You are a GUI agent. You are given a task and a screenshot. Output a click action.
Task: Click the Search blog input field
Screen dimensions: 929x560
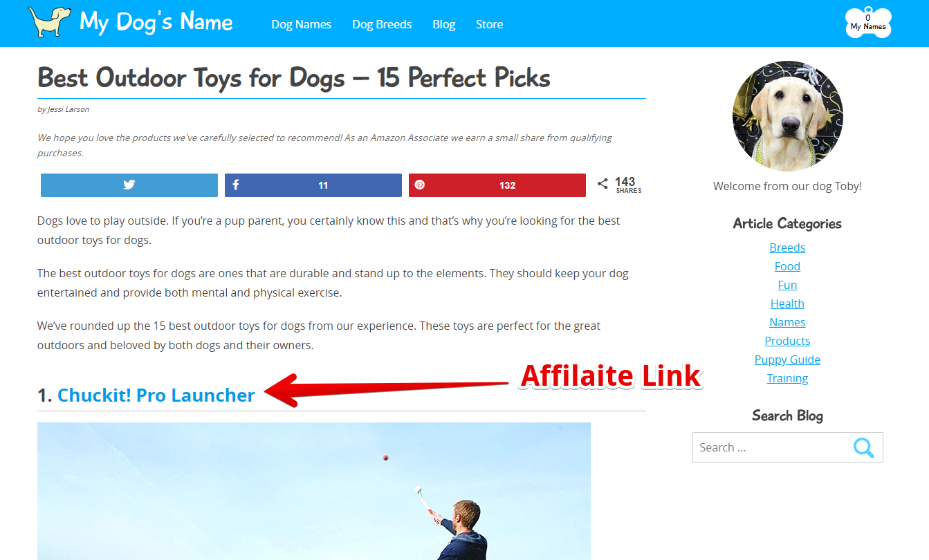(771, 447)
